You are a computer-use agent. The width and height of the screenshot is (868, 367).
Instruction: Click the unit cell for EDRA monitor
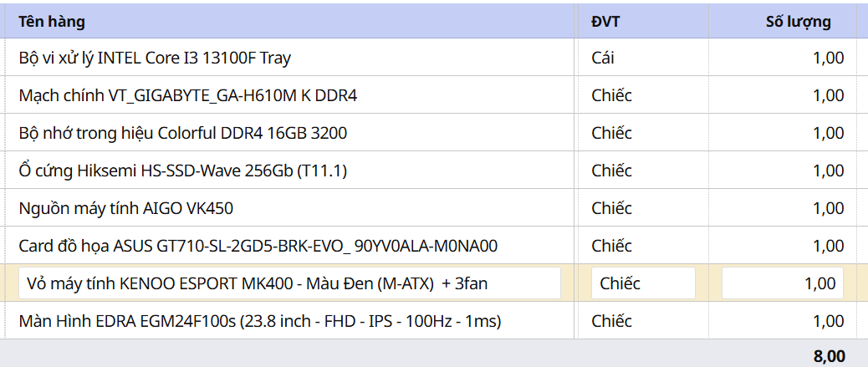click(611, 321)
